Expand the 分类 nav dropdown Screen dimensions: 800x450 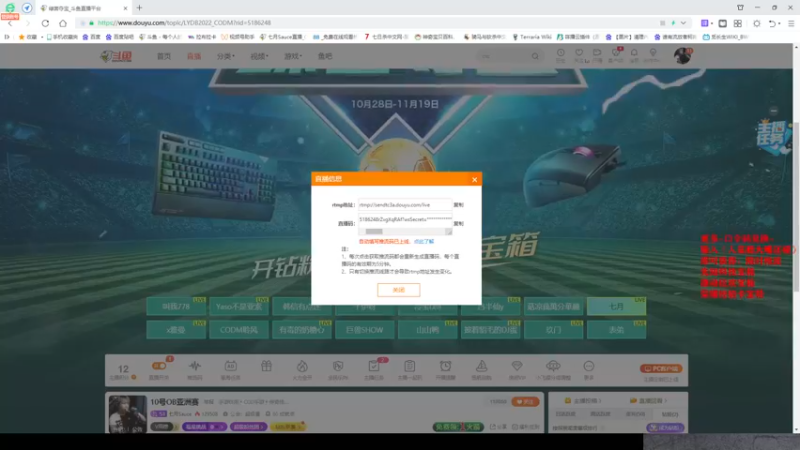(x=226, y=56)
